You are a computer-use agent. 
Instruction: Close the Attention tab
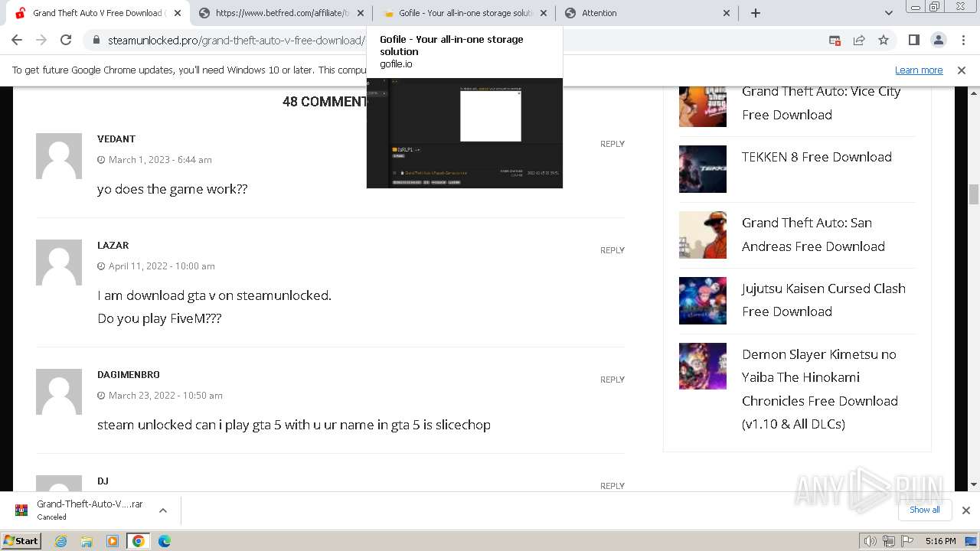(x=727, y=13)
